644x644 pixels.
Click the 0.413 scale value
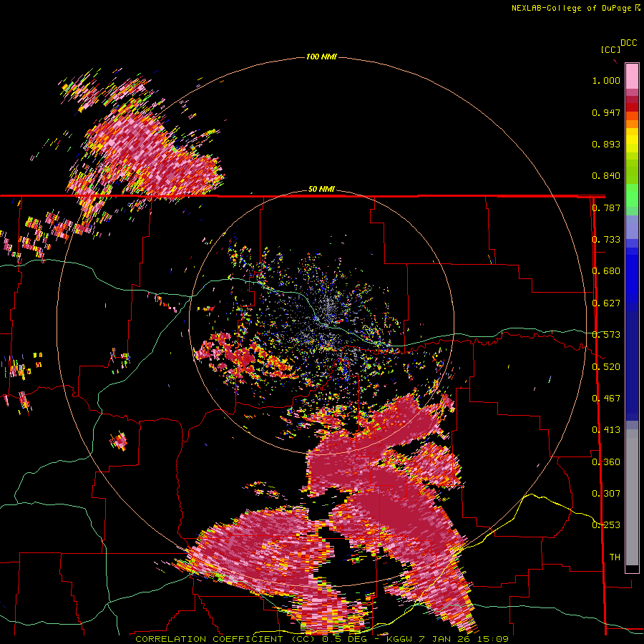pos(606,430)
